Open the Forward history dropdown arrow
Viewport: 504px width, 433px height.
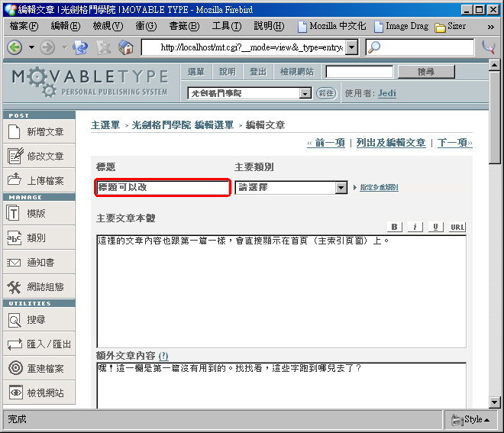[64, 47]
